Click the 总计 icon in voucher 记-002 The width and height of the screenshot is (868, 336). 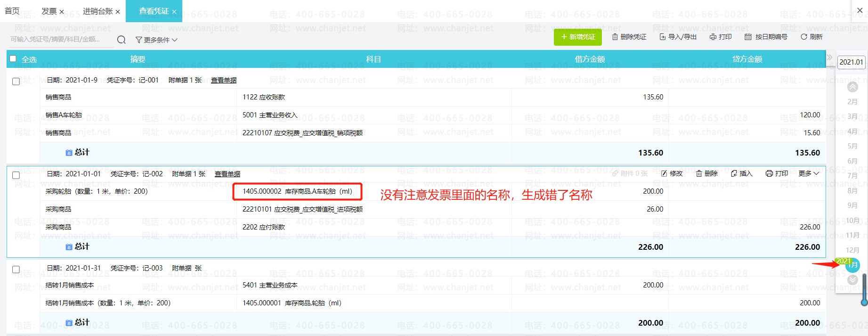(x=69, y=246)
